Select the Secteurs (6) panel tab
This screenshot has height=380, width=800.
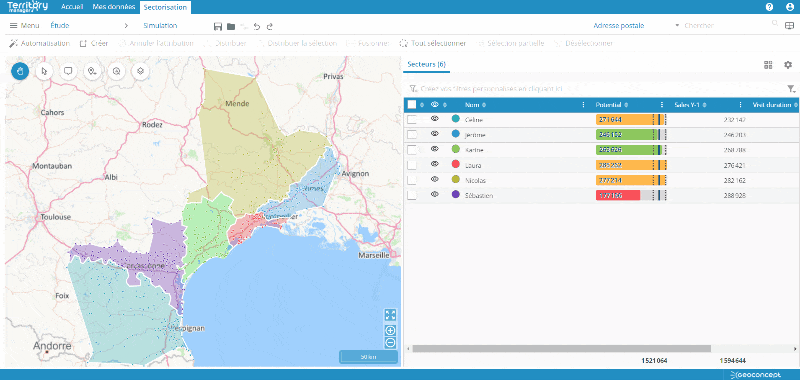[x=427, y=65]
